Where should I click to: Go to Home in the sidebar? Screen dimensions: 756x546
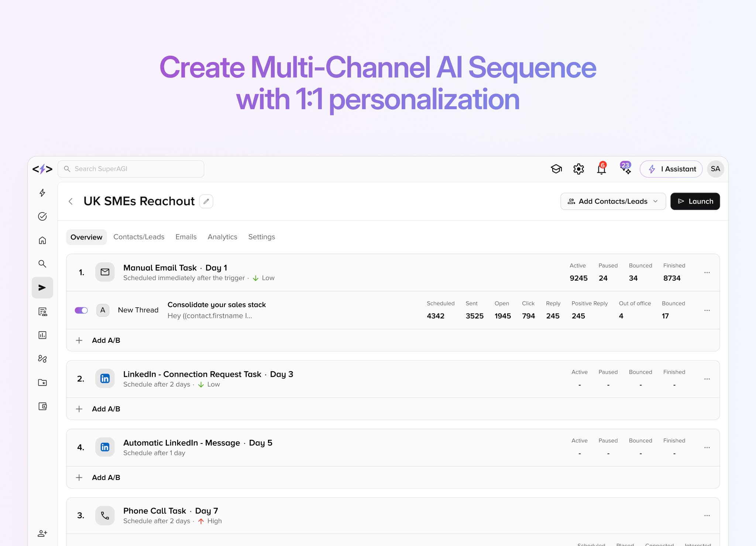coord(42,240)
